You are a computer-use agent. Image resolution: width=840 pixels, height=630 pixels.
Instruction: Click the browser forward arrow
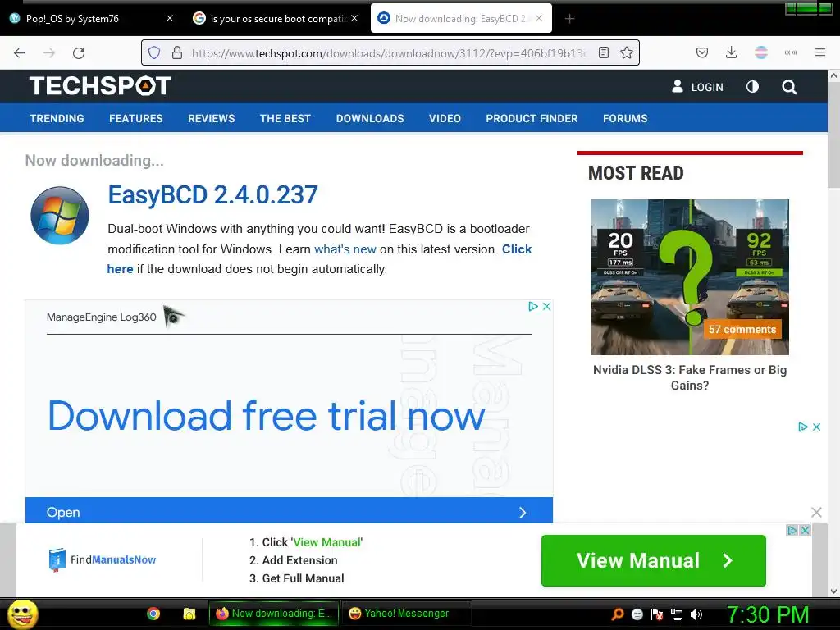click(x=49, y=53)
